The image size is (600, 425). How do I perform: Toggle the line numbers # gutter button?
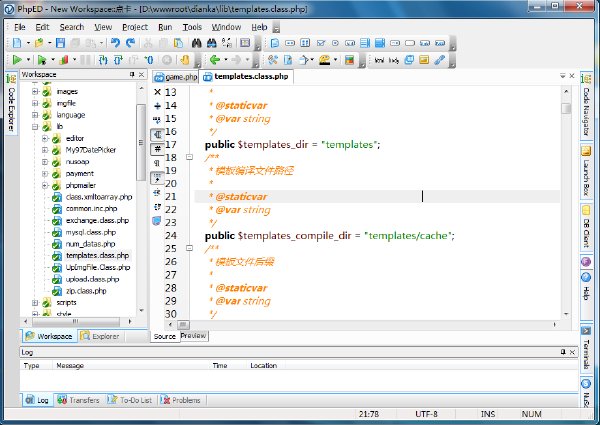[157, 149]
